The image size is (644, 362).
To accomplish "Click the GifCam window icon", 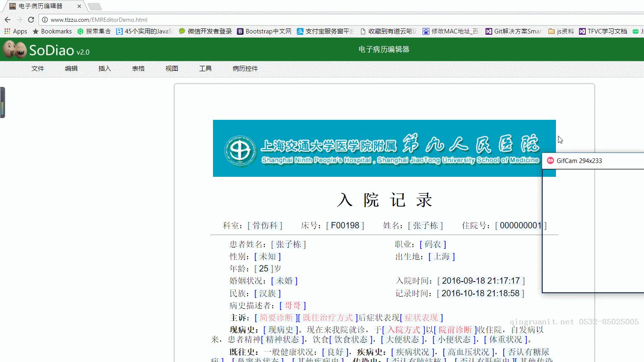I will 551,160.
